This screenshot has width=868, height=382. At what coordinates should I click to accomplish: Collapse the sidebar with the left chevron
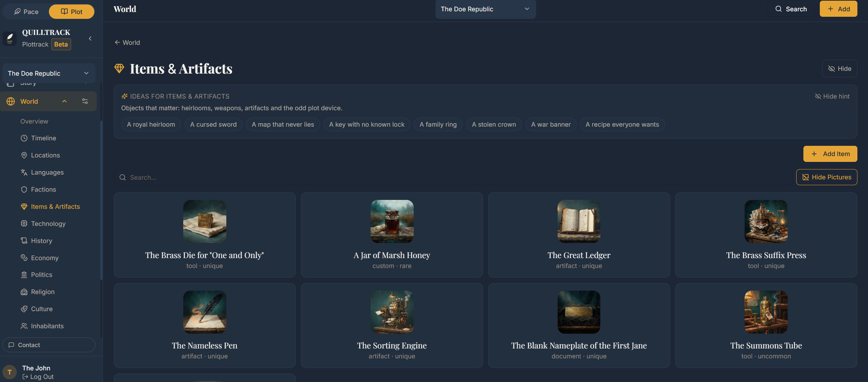pyautogui.click(x=90, y=38)
